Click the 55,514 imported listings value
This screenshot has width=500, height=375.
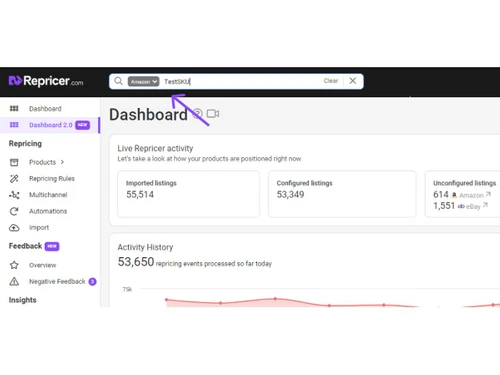click(x=140, y=195)
